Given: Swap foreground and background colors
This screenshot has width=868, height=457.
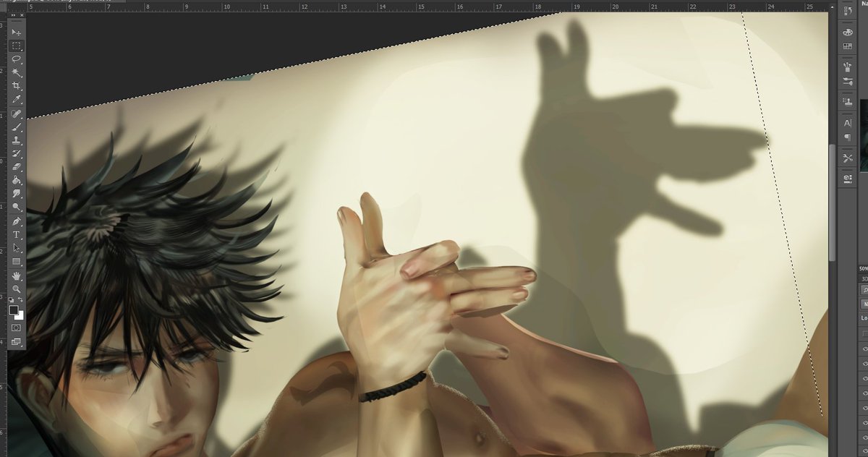Looking at the screenshot, I should [21, 299].
